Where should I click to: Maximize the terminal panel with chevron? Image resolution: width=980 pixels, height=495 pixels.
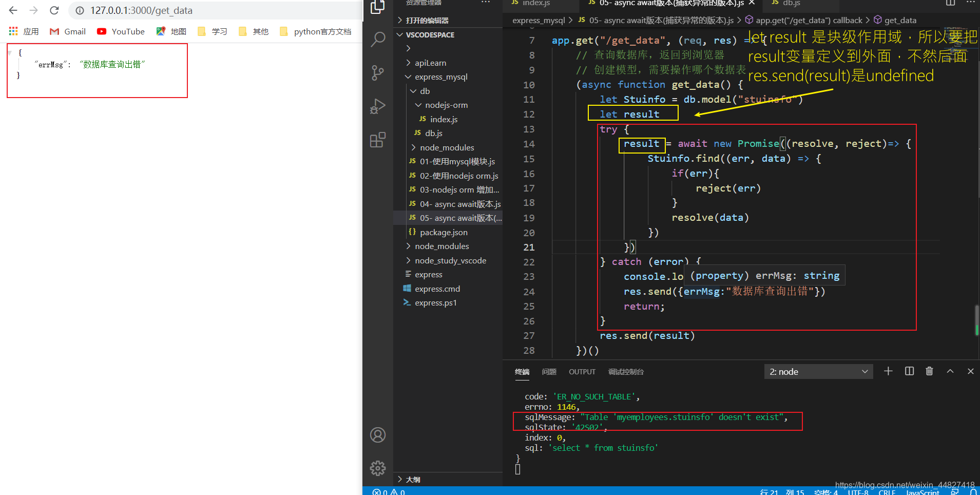(950, 371)
